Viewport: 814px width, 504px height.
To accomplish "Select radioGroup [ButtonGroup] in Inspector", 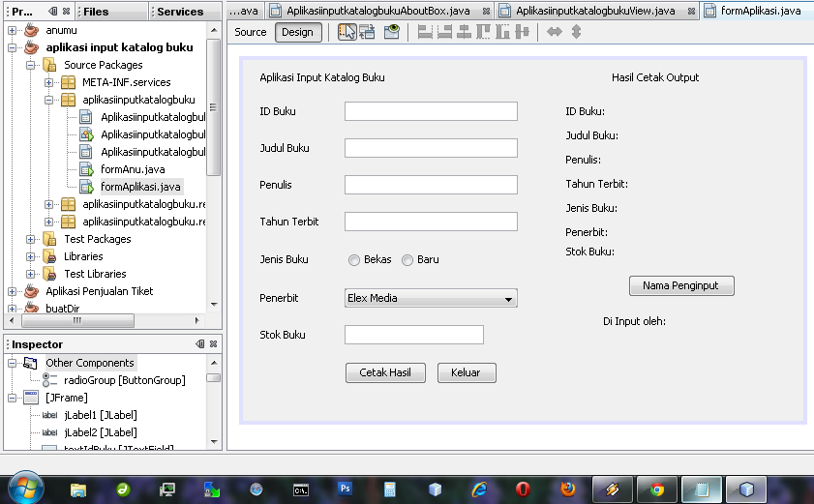I will [124, 380].
